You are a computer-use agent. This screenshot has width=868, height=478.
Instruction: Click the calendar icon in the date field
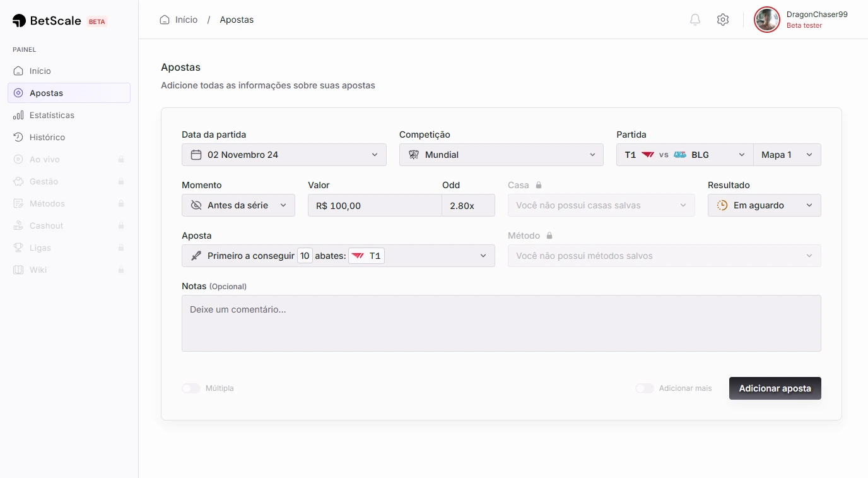coord(196,155)
